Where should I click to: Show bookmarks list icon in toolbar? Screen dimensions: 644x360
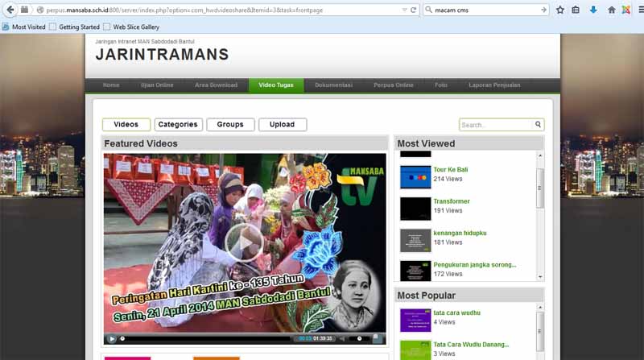tap(576, 10)
